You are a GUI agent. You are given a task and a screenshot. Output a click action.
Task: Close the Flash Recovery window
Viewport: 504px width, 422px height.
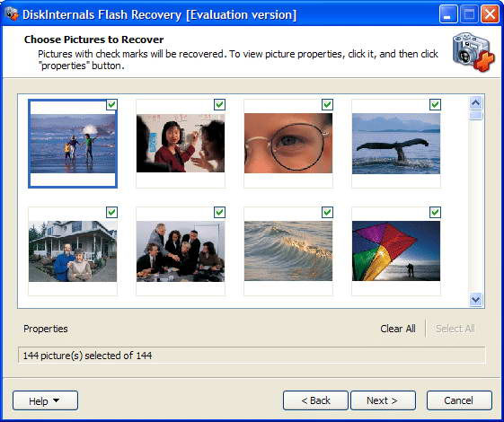pos(490,14)
